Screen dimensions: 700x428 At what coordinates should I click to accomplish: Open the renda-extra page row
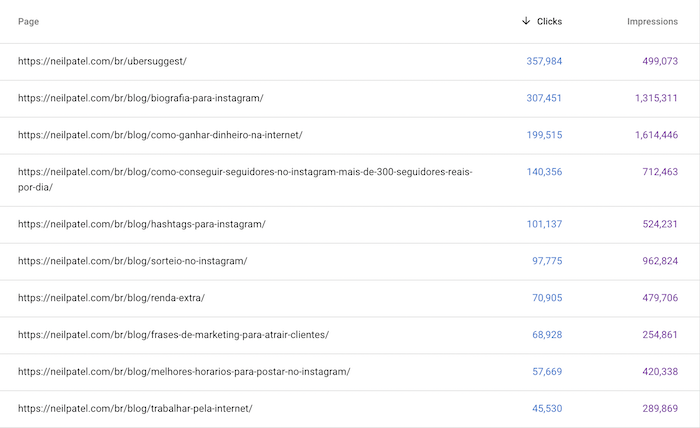coord(350,298)
